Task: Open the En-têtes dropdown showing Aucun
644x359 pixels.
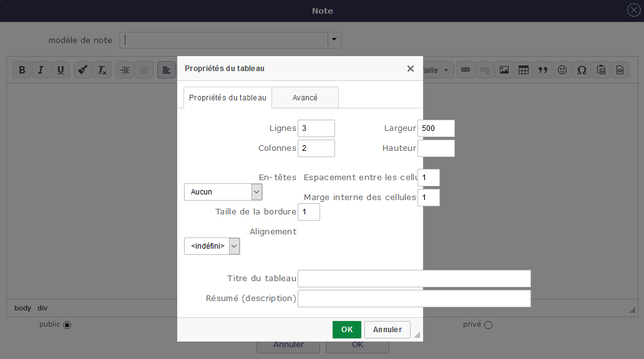Action: click(223, 192)
